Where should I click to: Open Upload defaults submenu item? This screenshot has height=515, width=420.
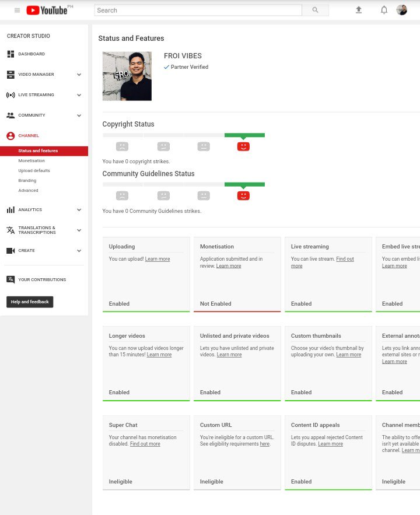[x=34, y=170]
